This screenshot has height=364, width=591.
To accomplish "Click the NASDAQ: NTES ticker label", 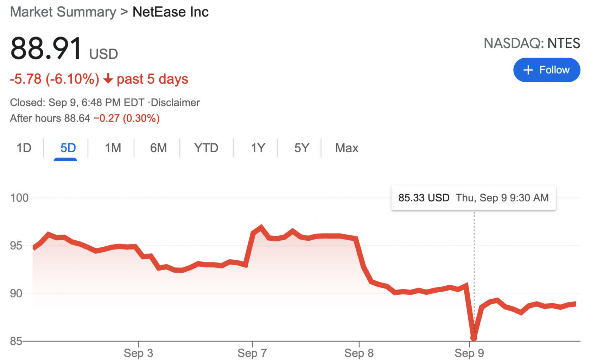I will (x=532, y=43).
